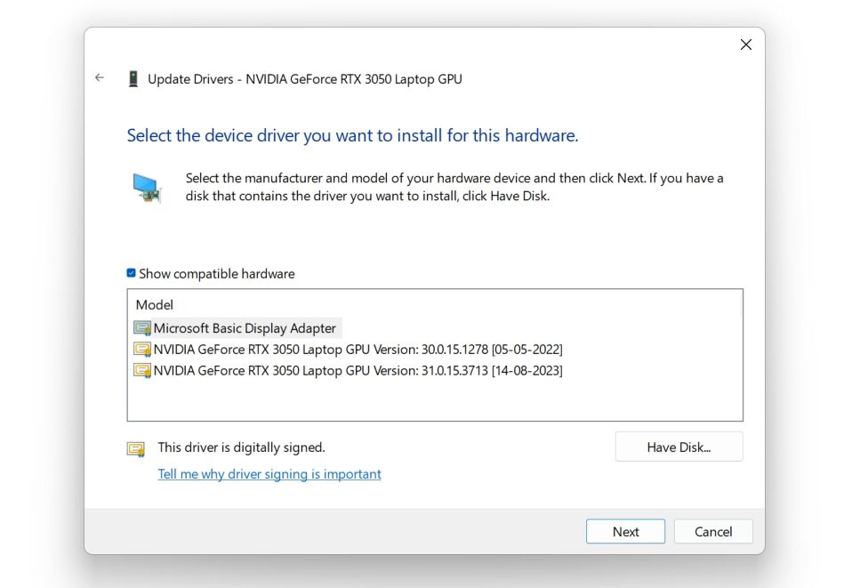
Task: Select NVIDIA driver dated 05-05-2022
Action: click(358, 349)
